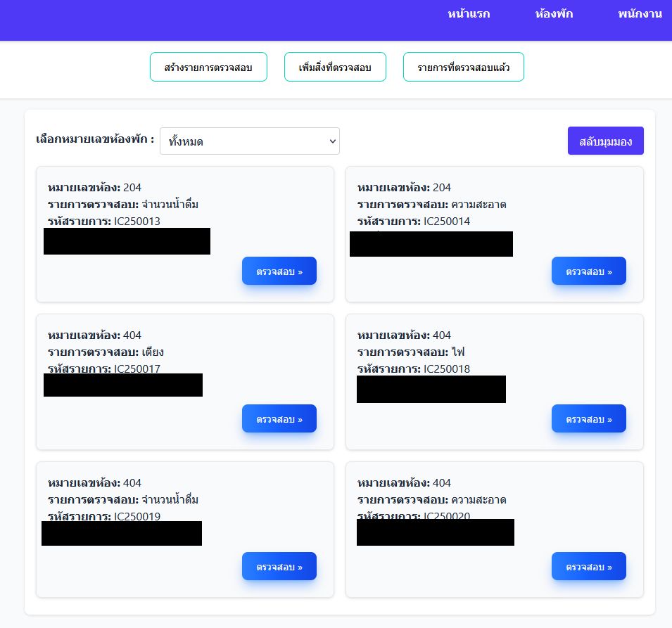672x628 pixels.
Task: Hit ตรวจสอบ for item IC250019
Action: [279, 567]
